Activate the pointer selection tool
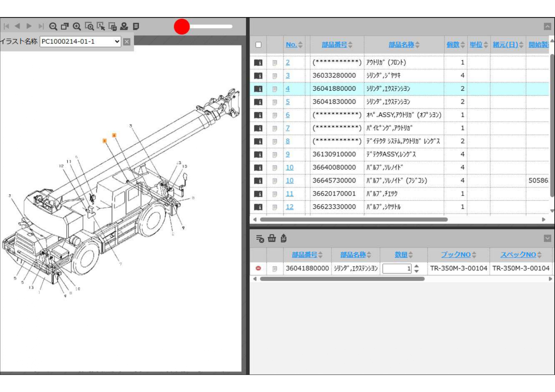This screenshot has height=392, width=555. (x=101, y=26)
